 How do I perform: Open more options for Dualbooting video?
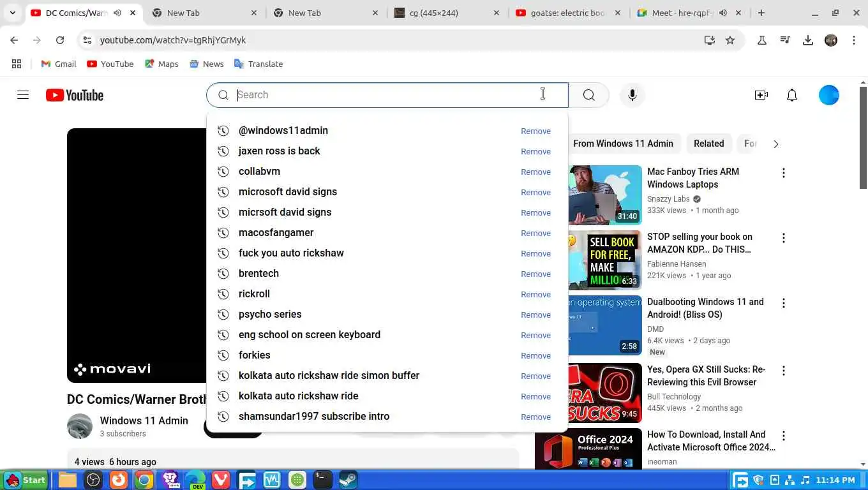pyautogui.click(x=784, y=303)
